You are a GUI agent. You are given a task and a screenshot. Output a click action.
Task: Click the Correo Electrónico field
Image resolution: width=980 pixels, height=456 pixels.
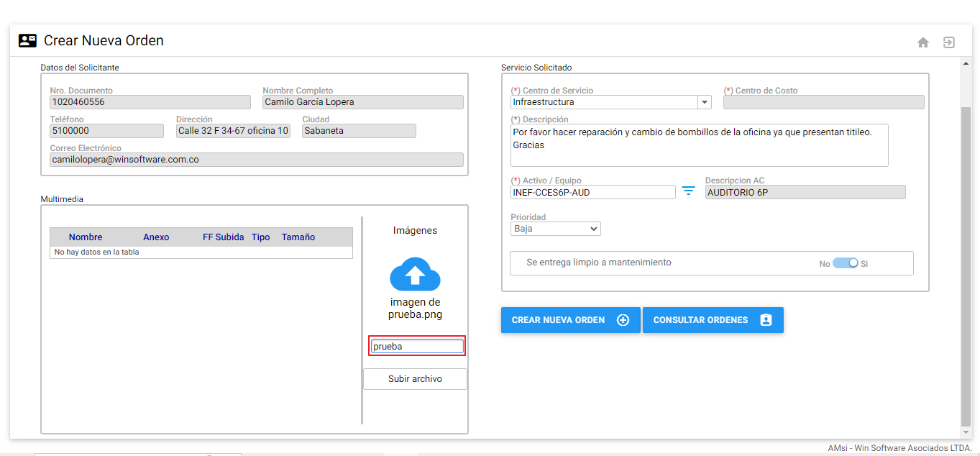[257, 160]
